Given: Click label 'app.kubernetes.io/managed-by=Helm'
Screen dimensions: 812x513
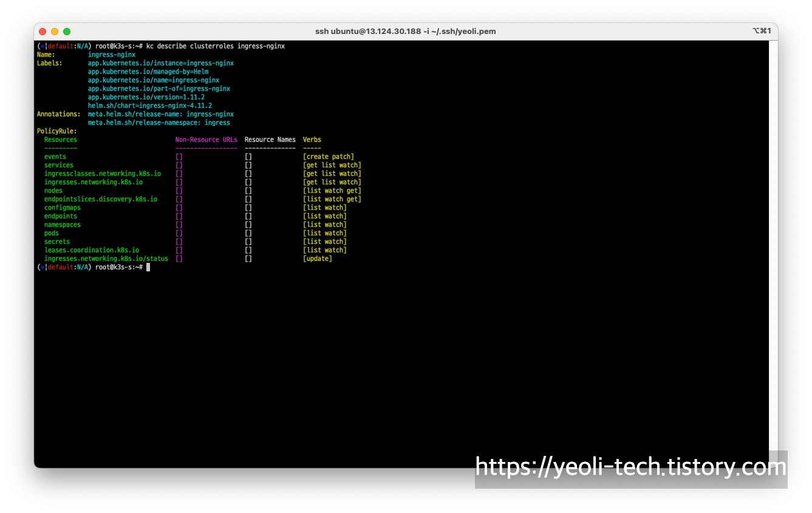Looking at the screenshot, I should (148, 72).
